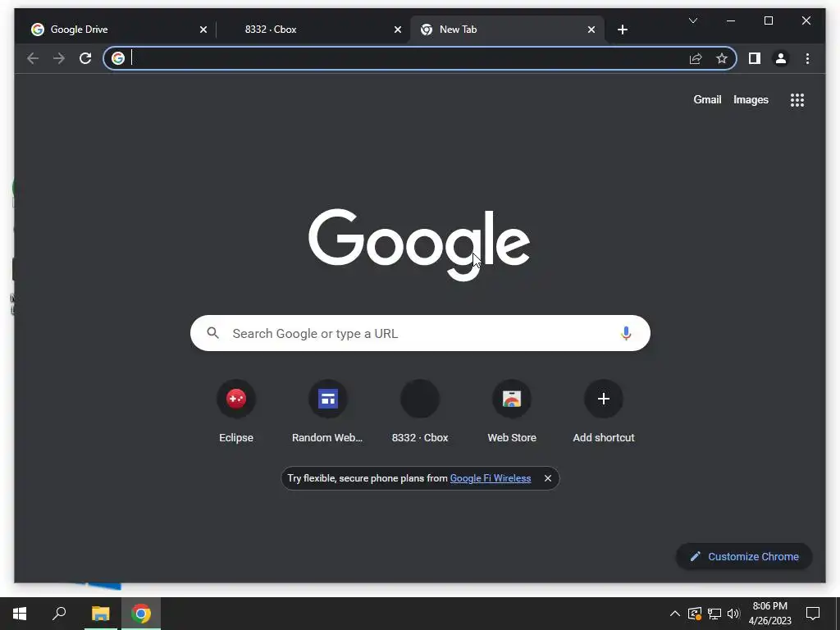Add a new shortcut tile
Viewport: 840px width, 630px height.
point(603,412)
